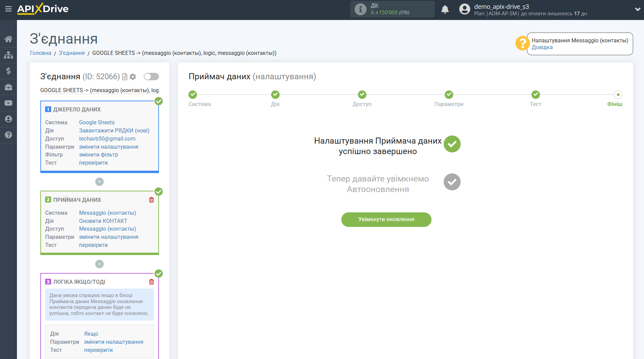Add a block after Data Source
The height and width of the screenshot is (359, 644).
(99, 182)
